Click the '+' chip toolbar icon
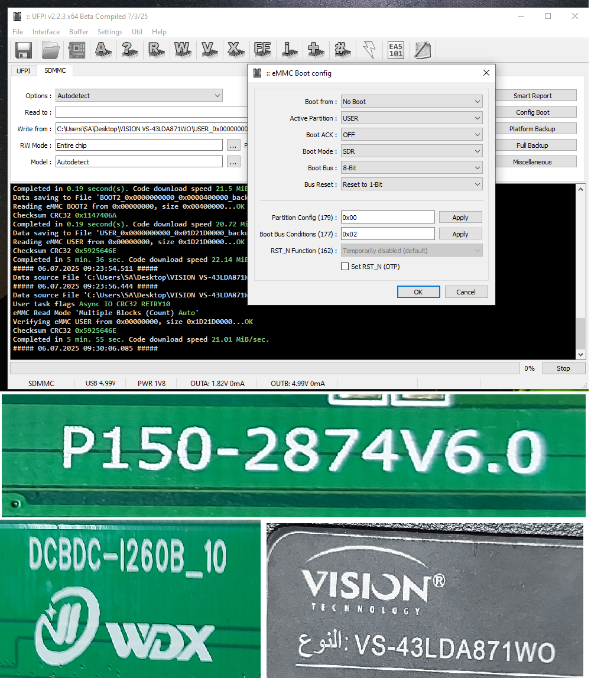The height and width of the screenshot is (700, 591). (316, 50)
